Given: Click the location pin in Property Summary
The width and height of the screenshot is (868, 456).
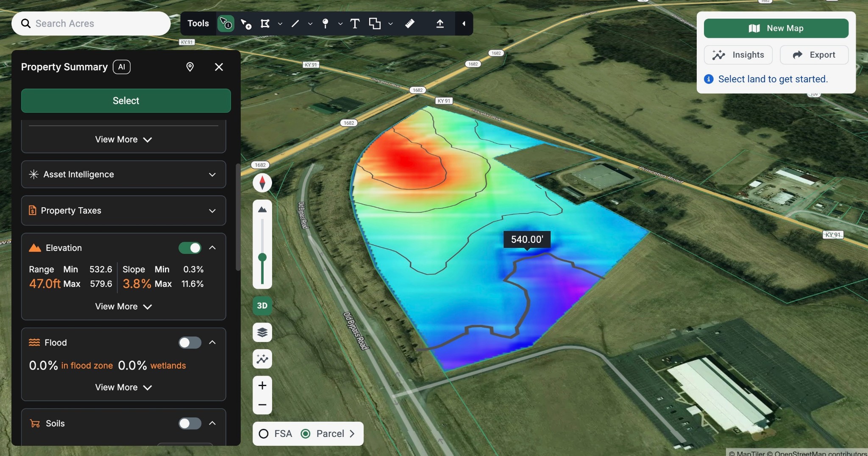Looking at the screenshot, I should 190,67.
